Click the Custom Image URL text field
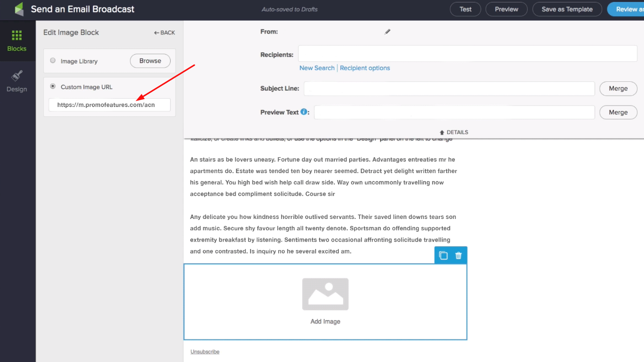The image size is (644, 362). pyautogui.click(x=109, y=105)
